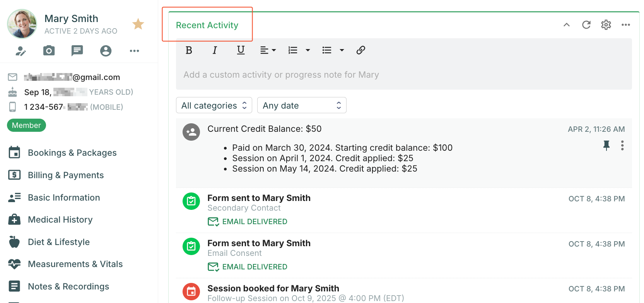Open the chat message icon in profile
This screenshot has height=303, width=644.
(77, 51)
